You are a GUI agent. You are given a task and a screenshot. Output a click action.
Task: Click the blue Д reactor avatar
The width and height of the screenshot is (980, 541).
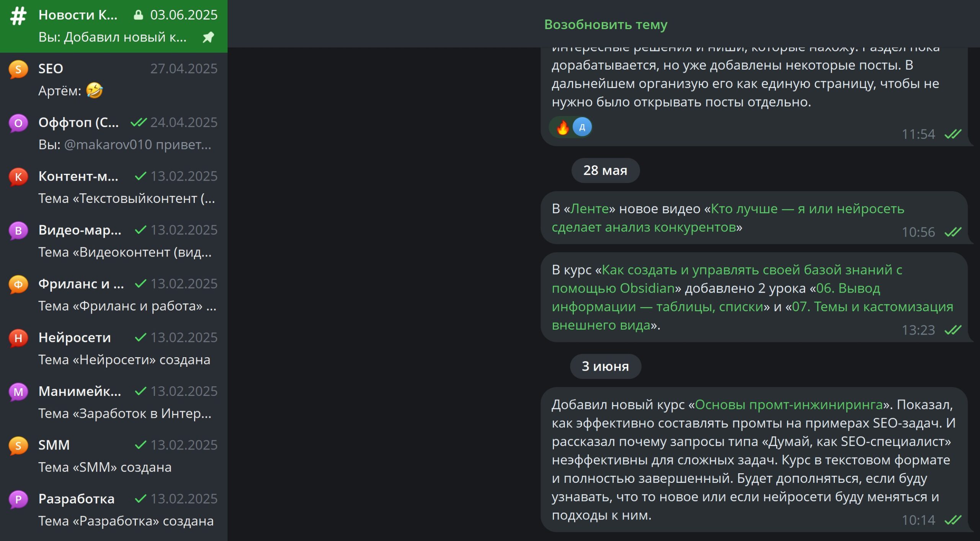582,127
